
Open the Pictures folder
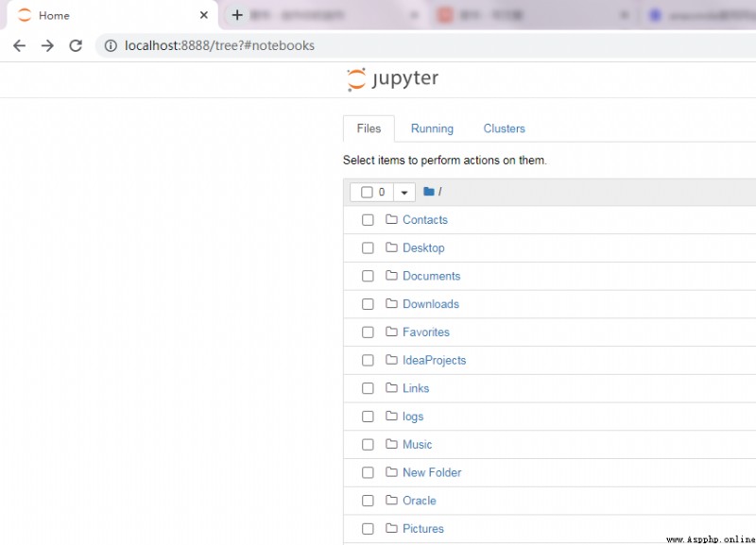tap(423, 528)
